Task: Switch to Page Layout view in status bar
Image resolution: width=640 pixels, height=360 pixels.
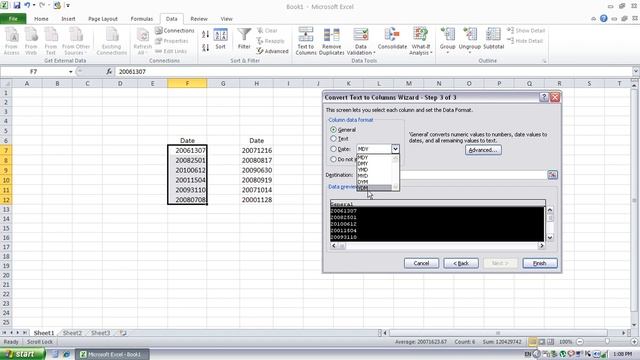Action: point(542,342)
